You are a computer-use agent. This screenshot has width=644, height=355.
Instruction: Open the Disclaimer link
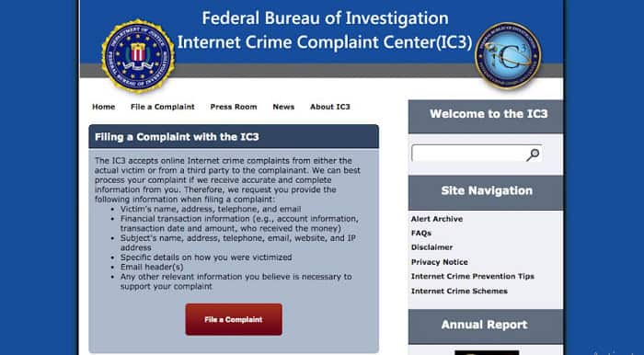432,247
